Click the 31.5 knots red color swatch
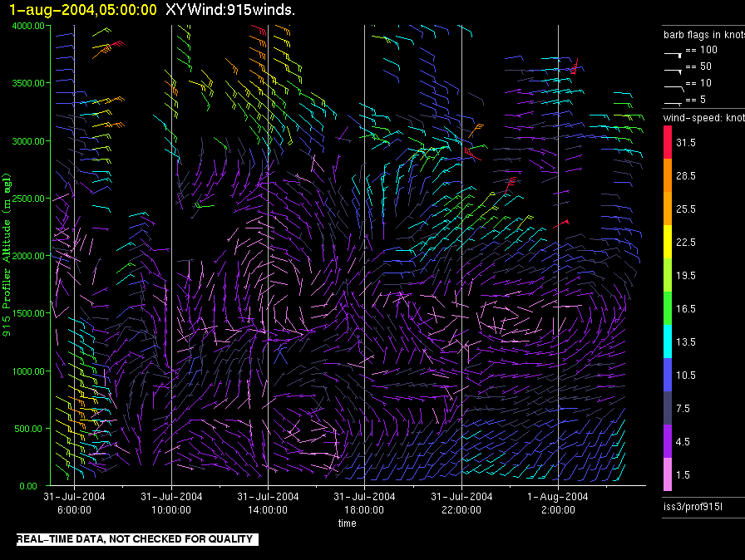Viewport: 745px width, 560px height. tap(668, 142)
